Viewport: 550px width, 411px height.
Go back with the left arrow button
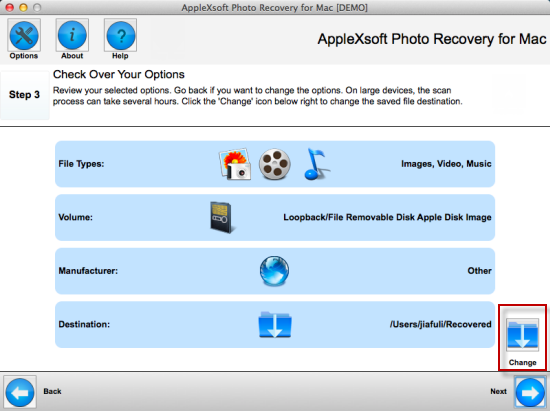click(20, 392)
